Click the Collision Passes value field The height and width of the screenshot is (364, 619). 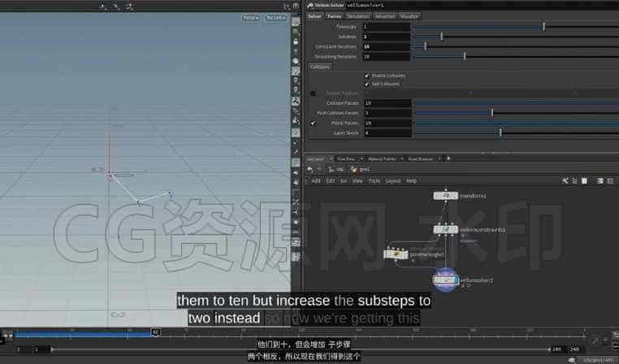click(x=387, y=102)
